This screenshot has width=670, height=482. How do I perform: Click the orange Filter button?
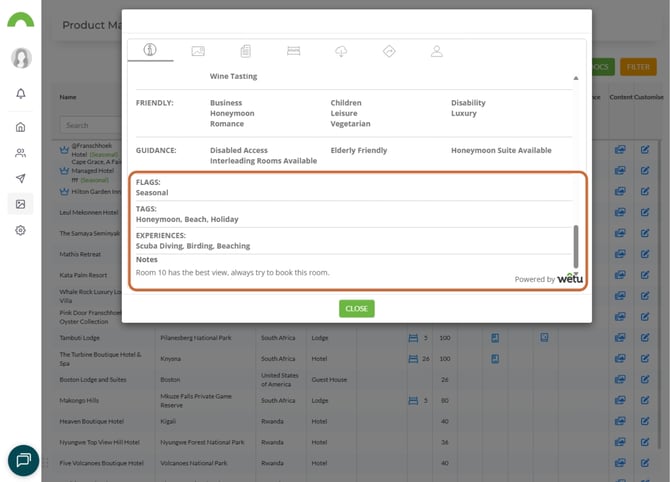[637, 67]
